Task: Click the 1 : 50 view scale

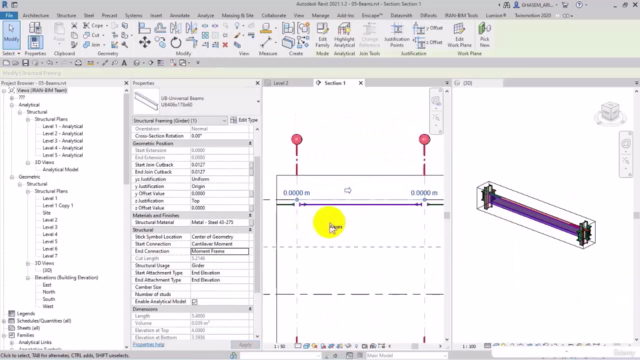Action: pos(280,346)
